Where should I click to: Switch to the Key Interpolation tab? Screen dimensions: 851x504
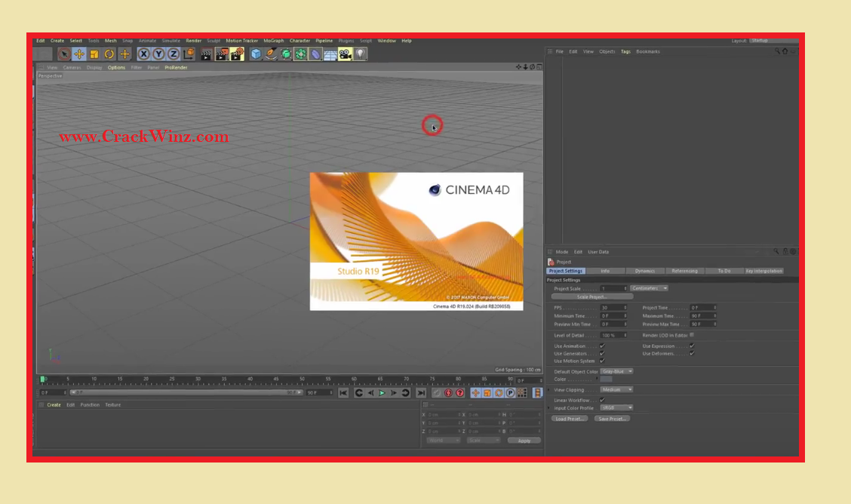click(x=763, y=271)
